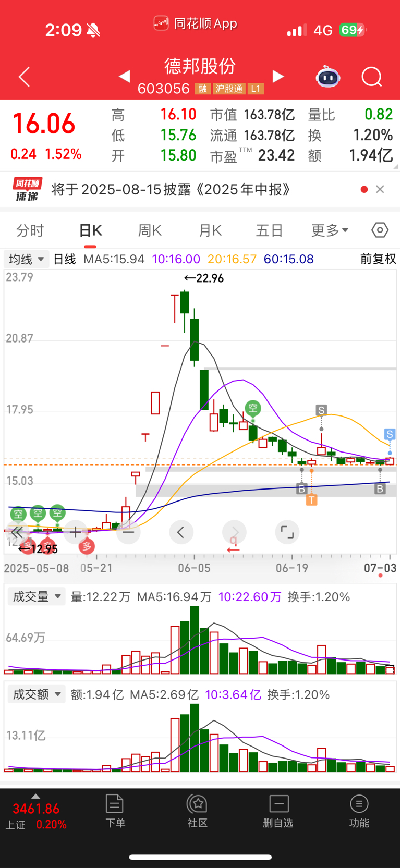Expand the 更多 chart periods dropdown
This screenshot has height=868, width=401.
(330, 230)
